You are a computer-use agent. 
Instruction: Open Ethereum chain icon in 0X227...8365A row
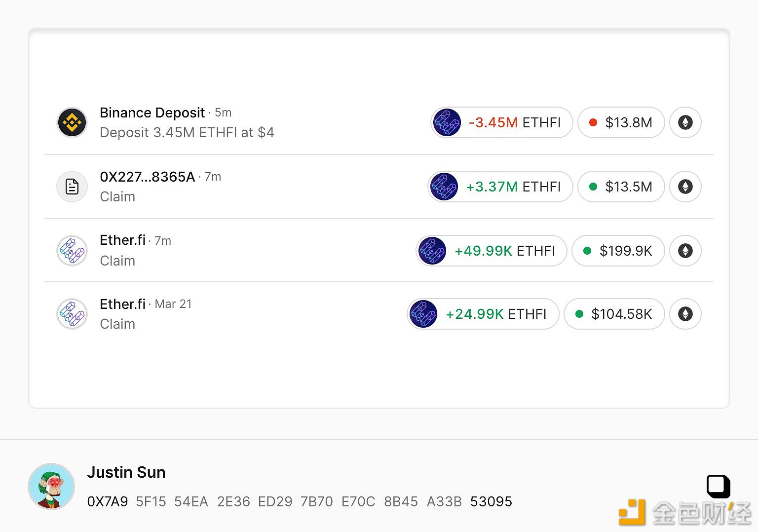click(685, 187)
